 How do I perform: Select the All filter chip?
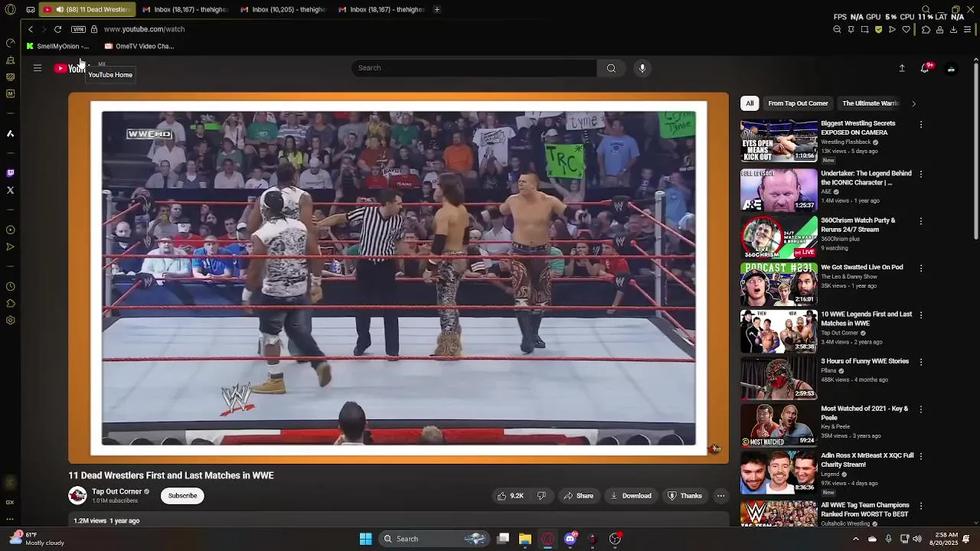point(750,103)
